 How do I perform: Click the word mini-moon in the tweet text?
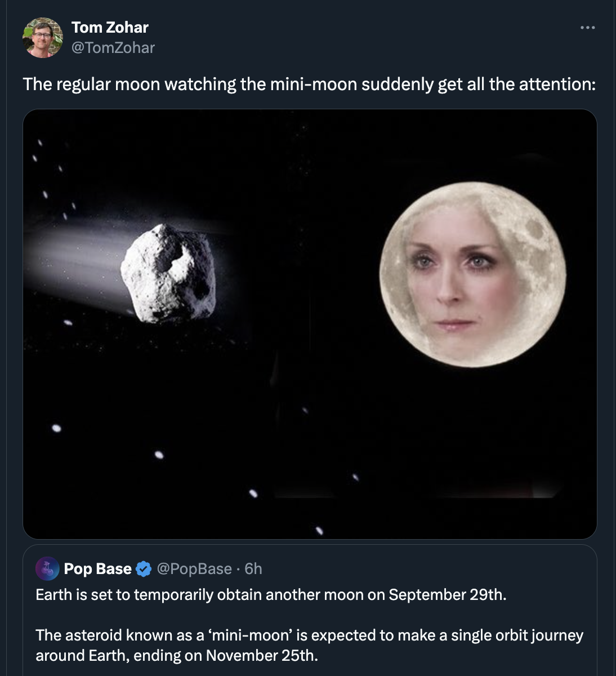pos(314,84)
